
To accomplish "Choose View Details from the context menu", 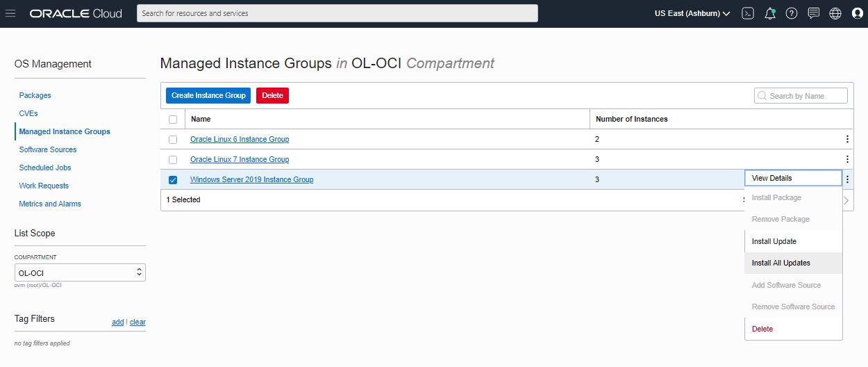I will click(793, 178).
